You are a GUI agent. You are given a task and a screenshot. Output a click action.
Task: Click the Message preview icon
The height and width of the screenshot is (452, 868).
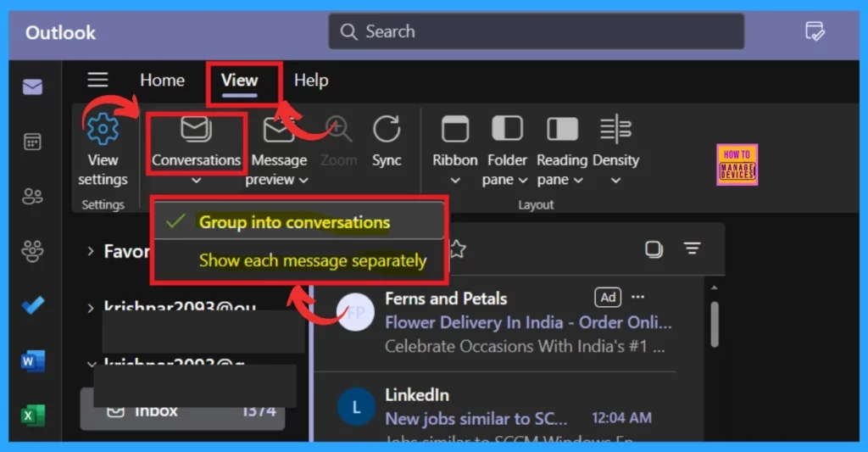coord(278,130)
